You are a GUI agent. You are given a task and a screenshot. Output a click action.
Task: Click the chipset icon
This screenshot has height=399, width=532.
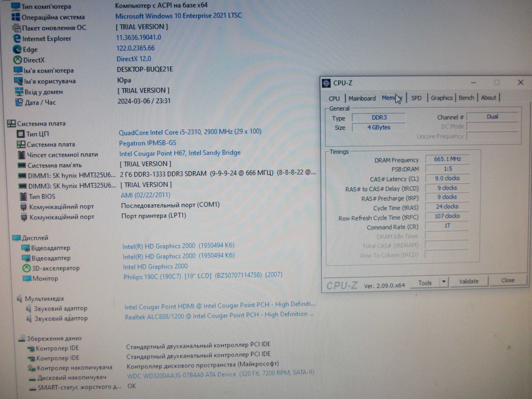coord(22,155)
